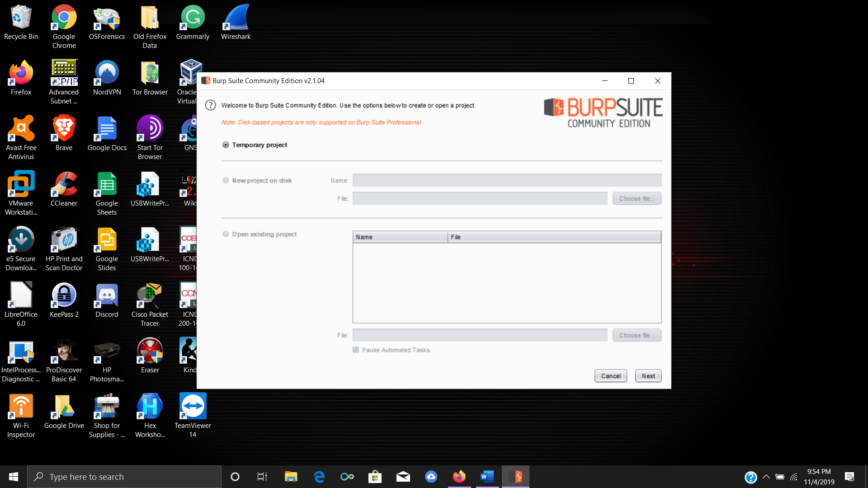Select the Brave desktop icon
Viewport: 868px width, 488px height.
click(64, 133)
